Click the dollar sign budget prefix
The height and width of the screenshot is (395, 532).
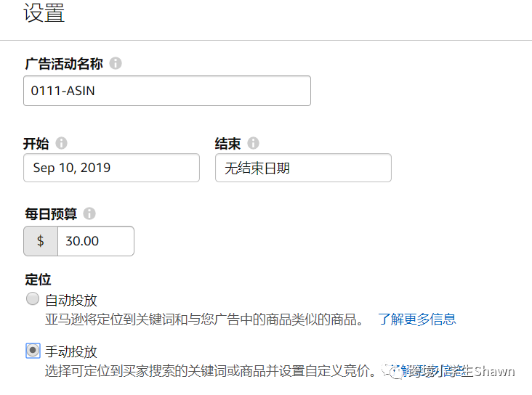point(41,241)
